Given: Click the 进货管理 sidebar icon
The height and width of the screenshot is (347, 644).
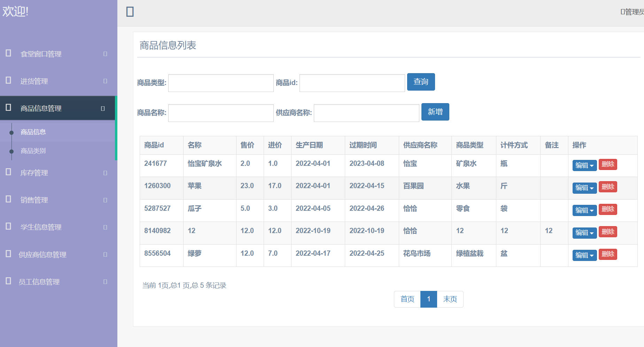Looking at the screenshot, I should point(8,80).
